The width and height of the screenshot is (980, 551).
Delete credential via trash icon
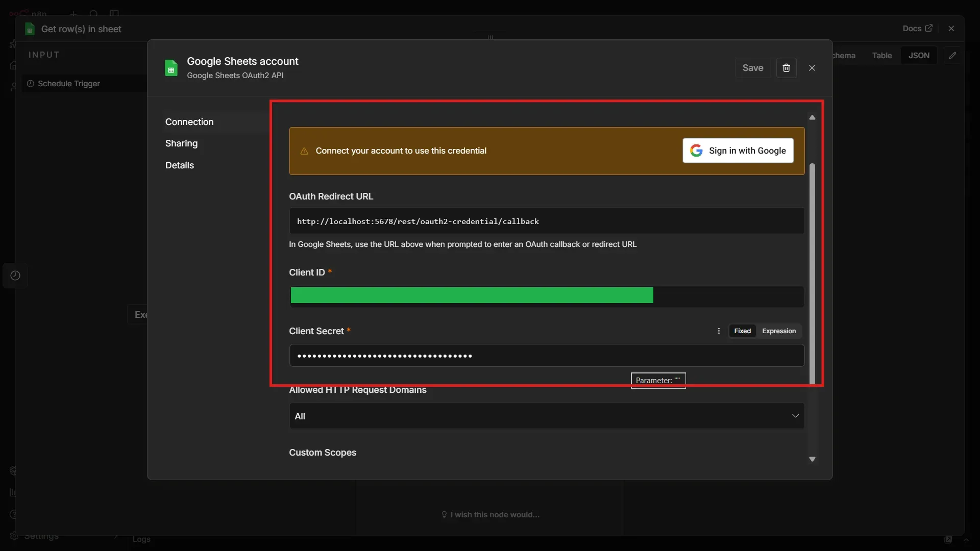click(786, 68)
